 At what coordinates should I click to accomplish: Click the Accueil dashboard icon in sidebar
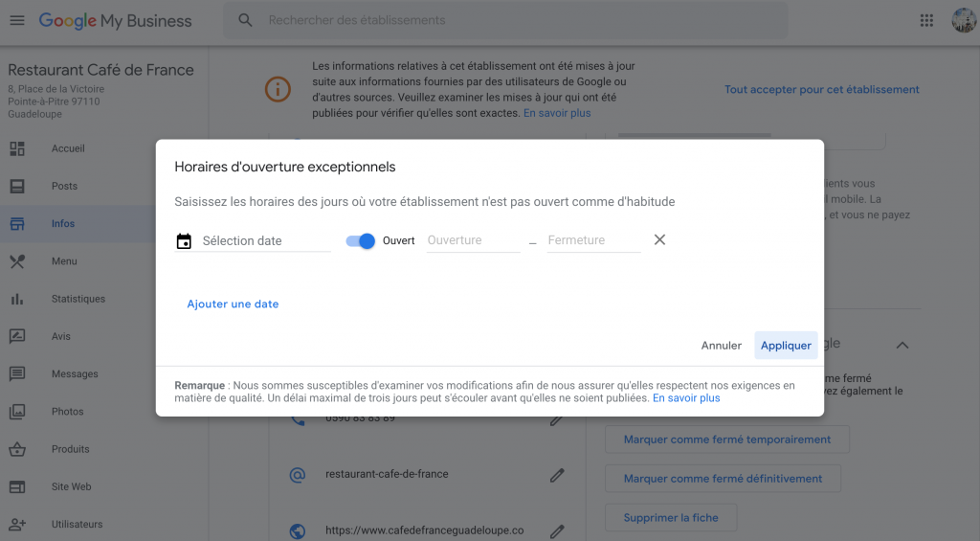pyautogui.click(x=17, y=148)
